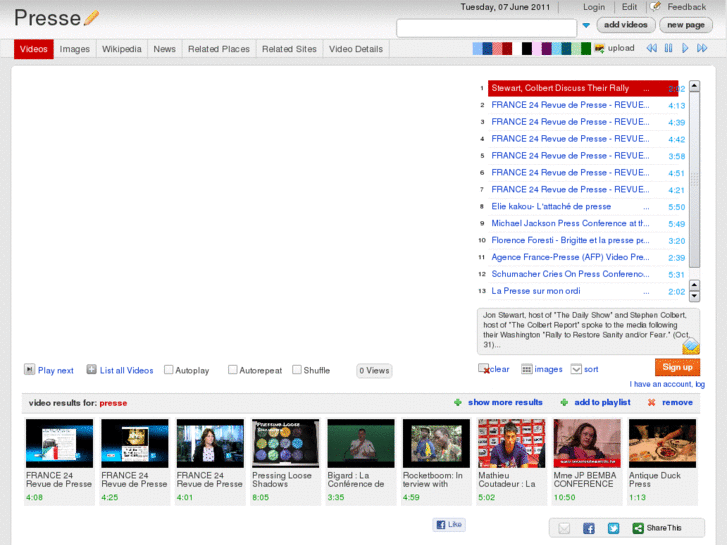This screenshot has width=727, height=545.
Task: Switch to the Images tab
Action: pyautogui.click(x=75, y=49)
